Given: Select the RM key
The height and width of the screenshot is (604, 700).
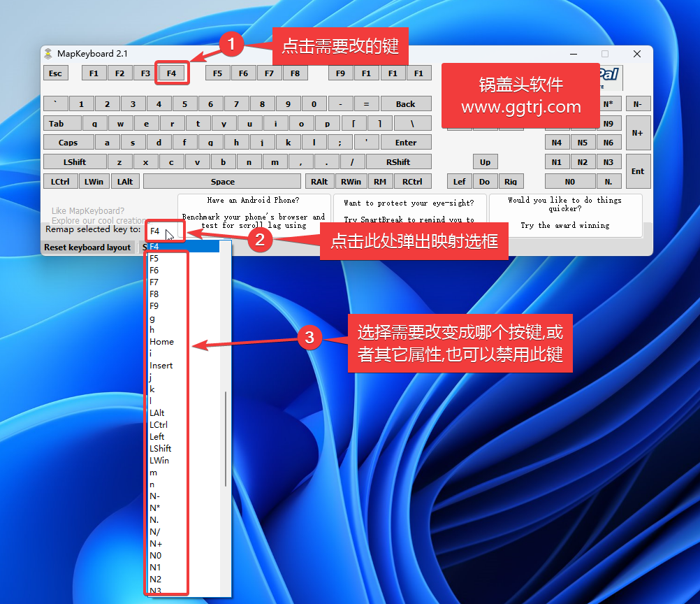Looking at the screenshot, I should [380, 182].
